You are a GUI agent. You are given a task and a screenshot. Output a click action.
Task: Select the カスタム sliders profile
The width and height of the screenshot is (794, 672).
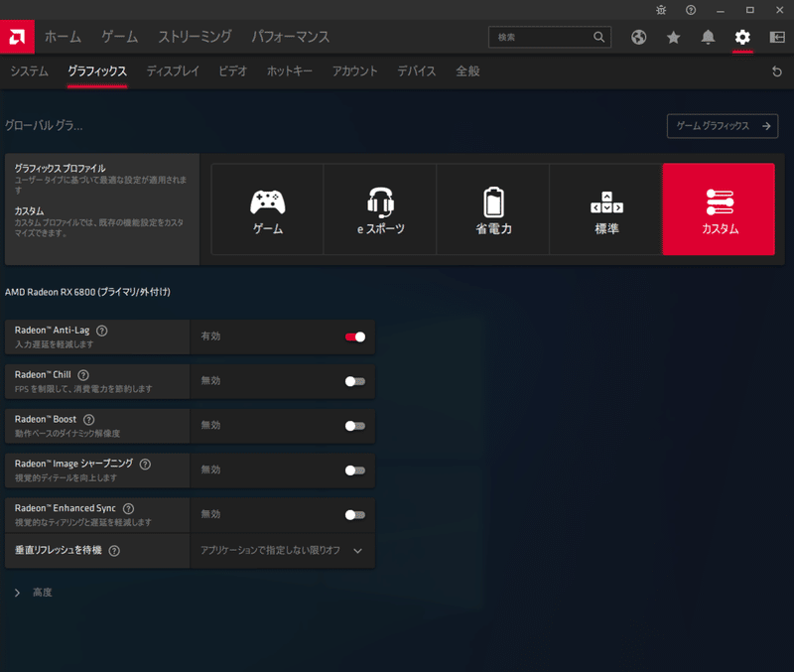[x=719, y=209]
